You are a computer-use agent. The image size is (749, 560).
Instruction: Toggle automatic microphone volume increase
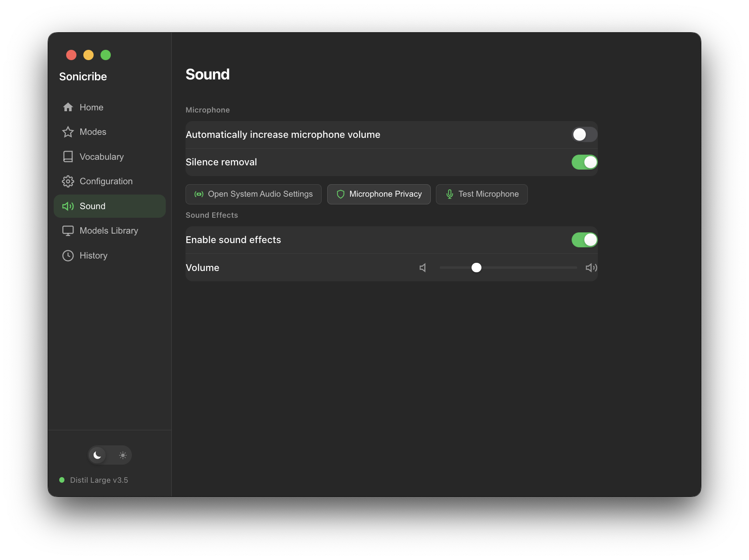coord(585,134)
